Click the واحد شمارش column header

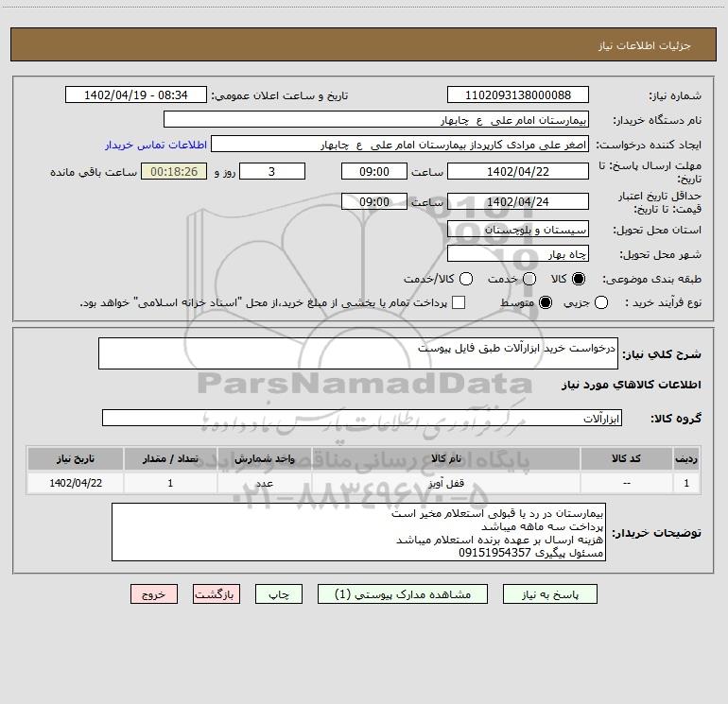[264, 458]
